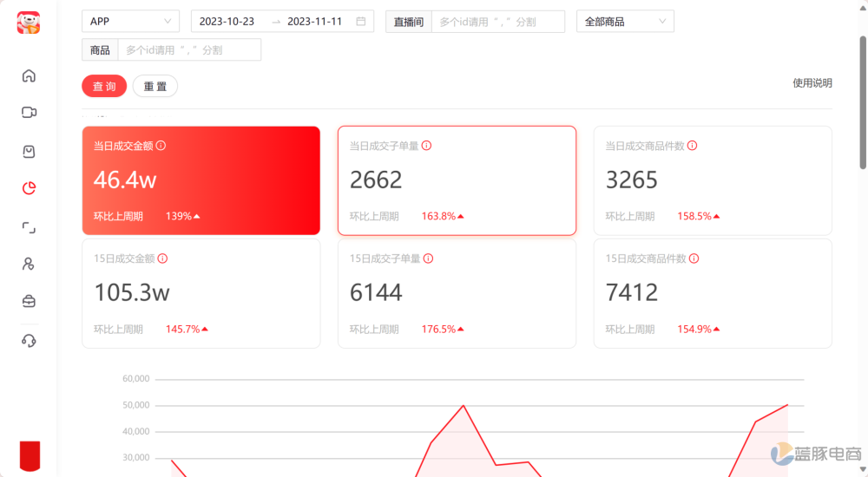Click the 50,000 chart axis label
The width and height of the screenshot is (868, 477).
(x=135, y=405)
